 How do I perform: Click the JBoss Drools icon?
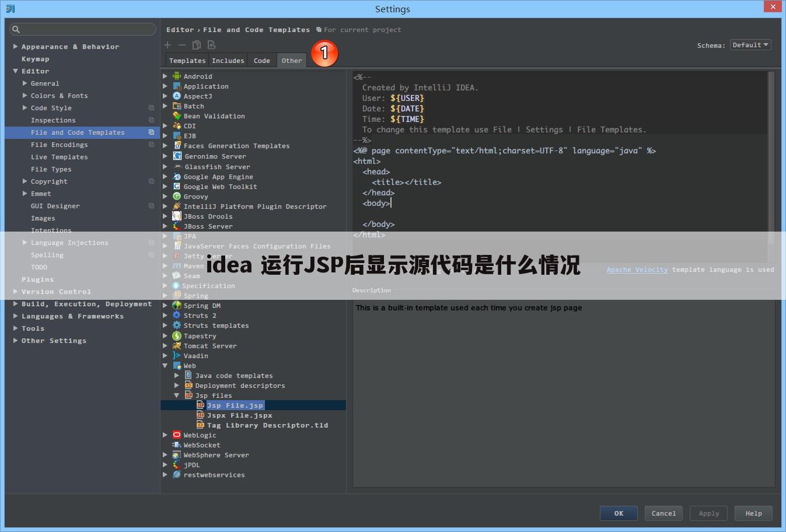pos(177,216)
